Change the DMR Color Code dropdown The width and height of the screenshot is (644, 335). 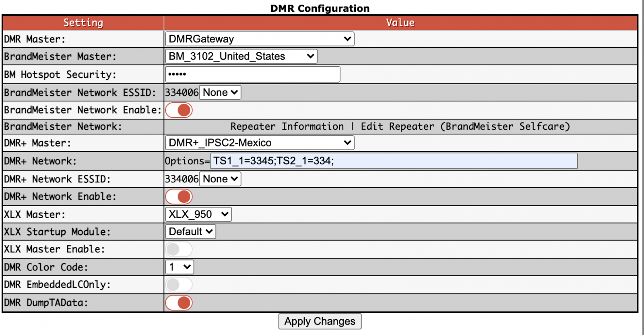click(179, 267)
